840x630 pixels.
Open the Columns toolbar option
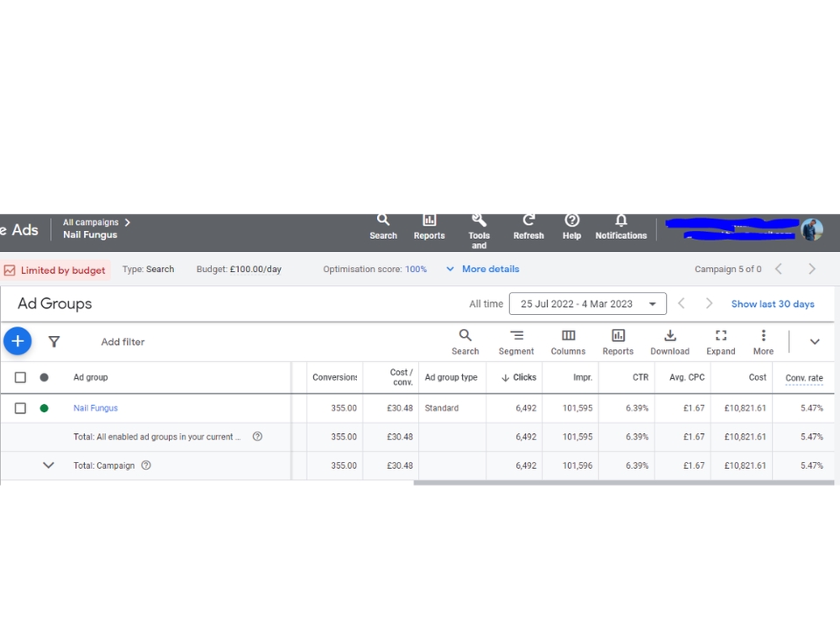click(x=568, y=342)
